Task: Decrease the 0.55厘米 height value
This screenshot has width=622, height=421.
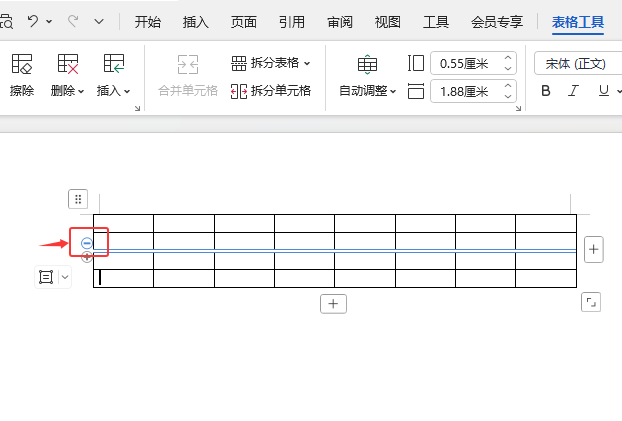Action: (508, 68)
